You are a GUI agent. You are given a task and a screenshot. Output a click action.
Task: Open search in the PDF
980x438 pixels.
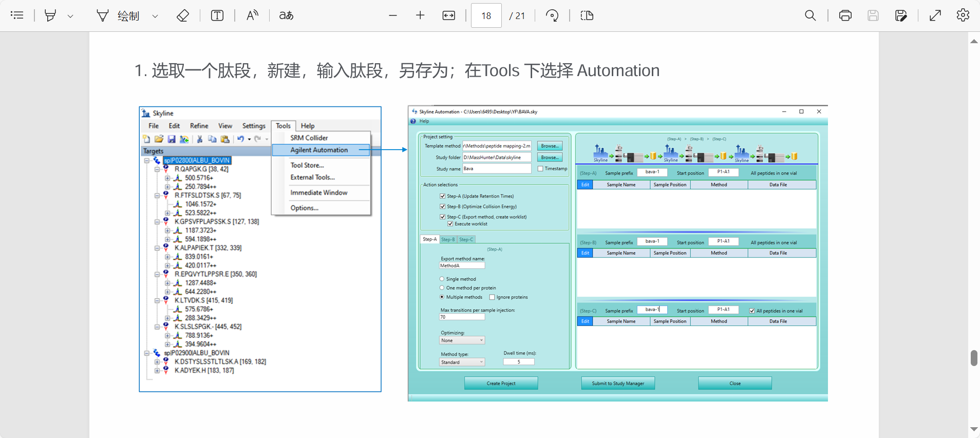pyautogui.click(x=810, y=15)
